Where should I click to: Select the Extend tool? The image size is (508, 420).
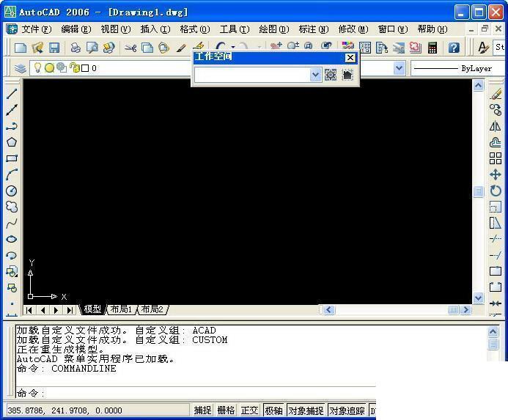pyautogui.click(x=496, y=255)
